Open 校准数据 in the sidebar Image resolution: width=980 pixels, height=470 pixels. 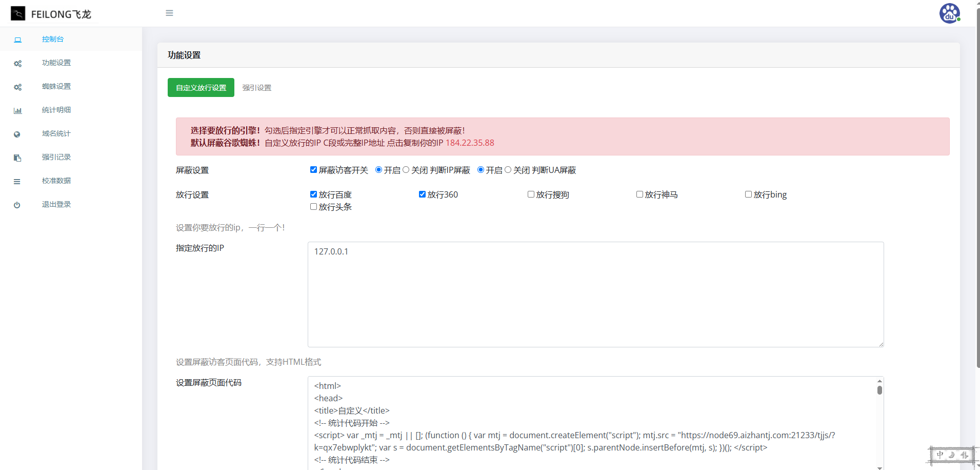coord(56,181)
